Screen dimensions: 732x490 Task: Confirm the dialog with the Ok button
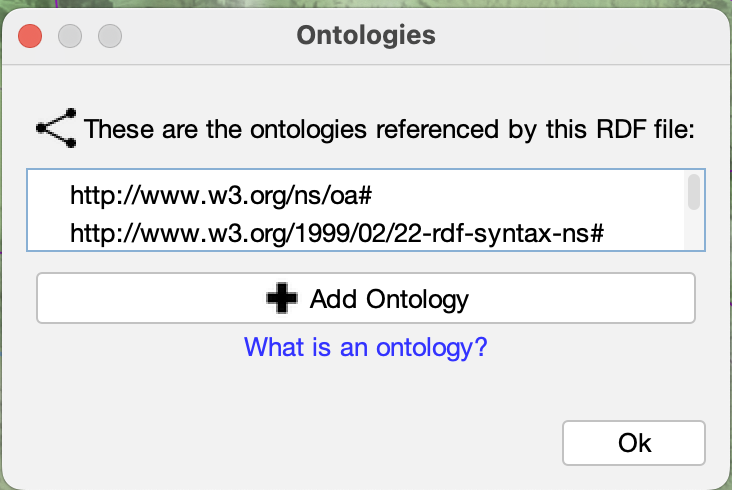click(634, 442)
